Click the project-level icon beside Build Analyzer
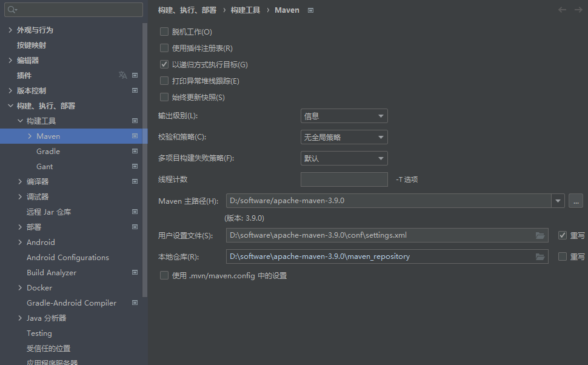Image resolution: width=588 pixels, height=365 pixels. pyautogui.click(x=135, y=272)
